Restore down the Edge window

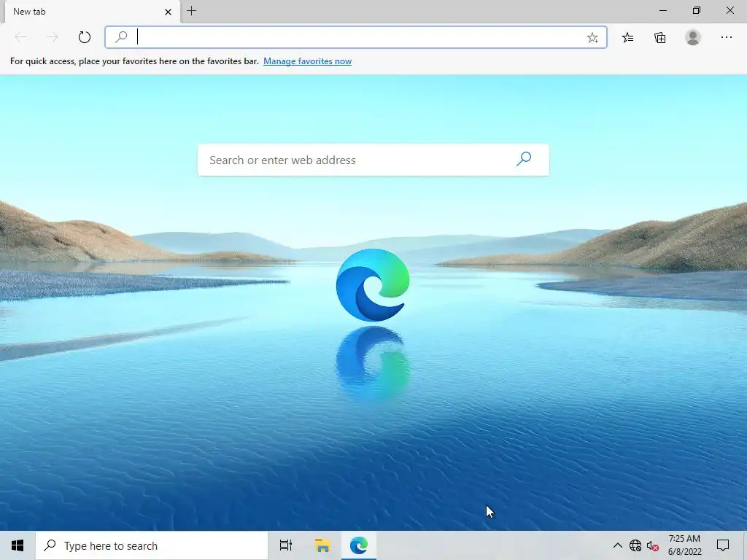[x=697, y=10]
